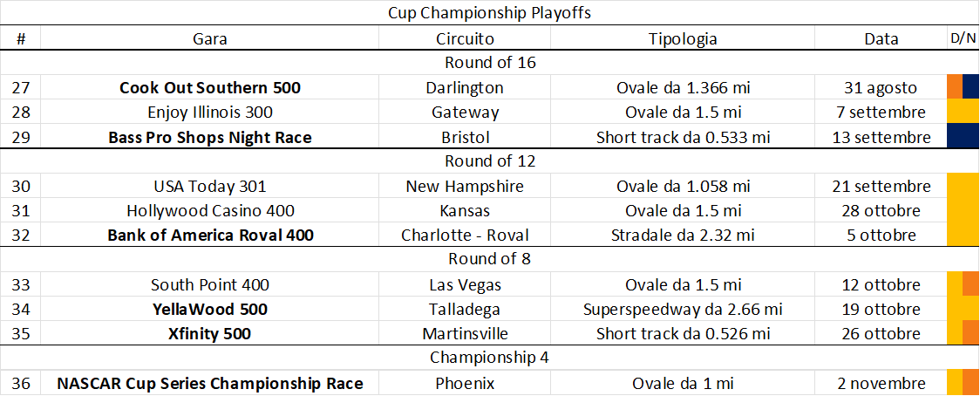The height and width of the screenshot is (396, 980).
Task: Select the navy swatch in Darlington row
Action: 970,87
